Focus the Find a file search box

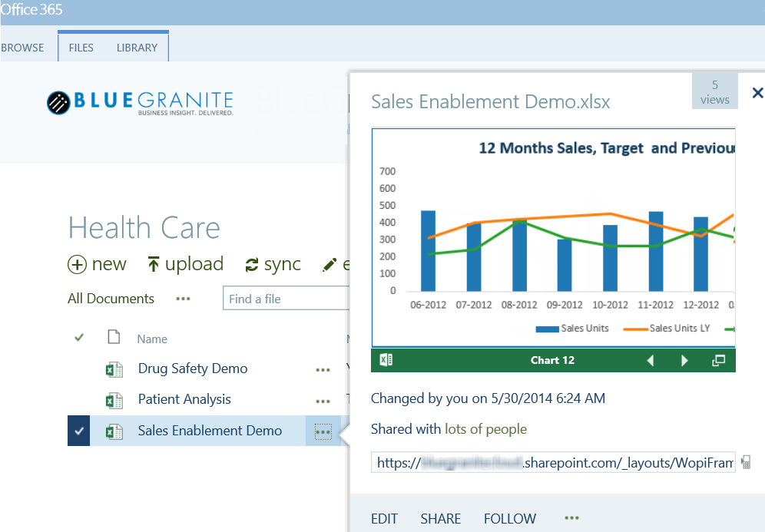pyautogui.click(x=286, y=299)
